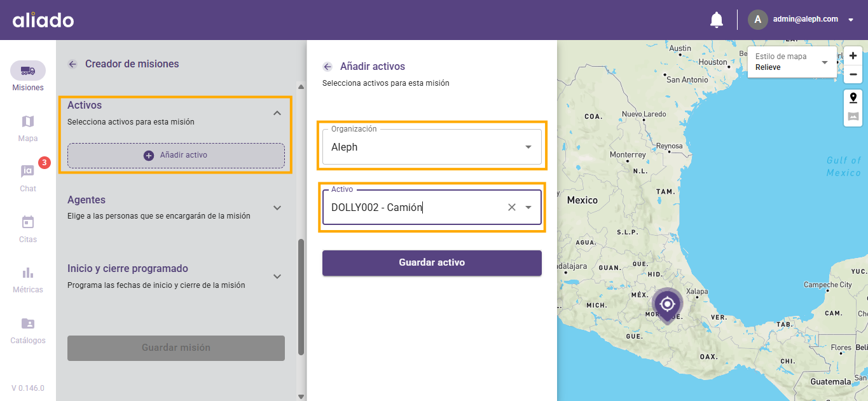Expand Inicio y cierre programado section
This screenshot has width=868, height=401.
click(x=277, y=276)
